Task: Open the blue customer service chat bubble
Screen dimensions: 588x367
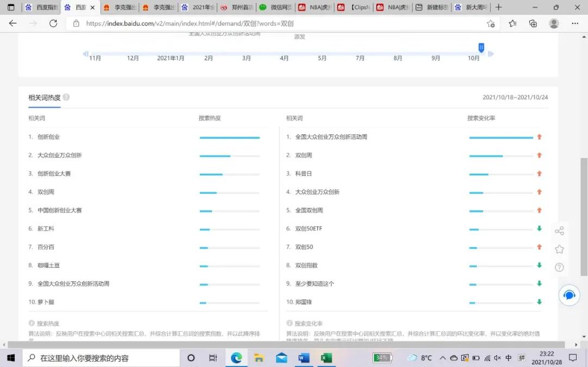Action: pyautogui.click(x=569, y=295)
